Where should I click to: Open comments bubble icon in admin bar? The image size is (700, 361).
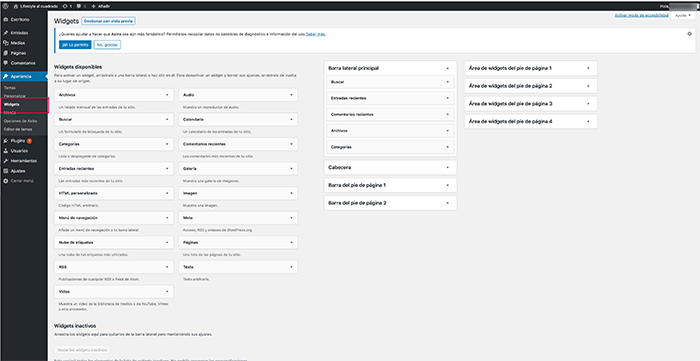tap(79, 6)
